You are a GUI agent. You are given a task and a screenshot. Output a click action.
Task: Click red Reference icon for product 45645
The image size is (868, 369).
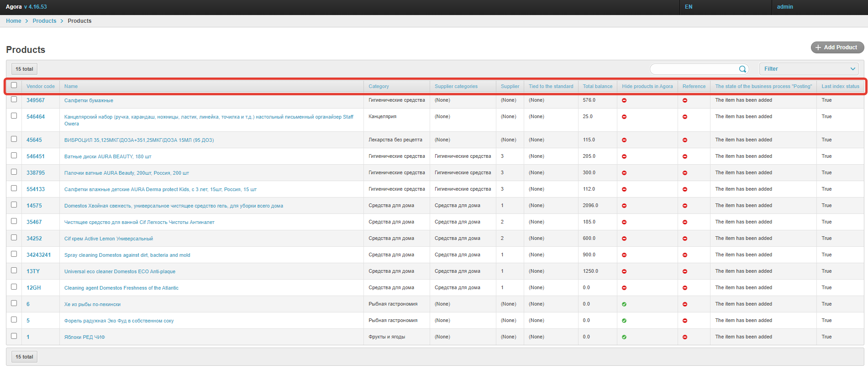685,140
